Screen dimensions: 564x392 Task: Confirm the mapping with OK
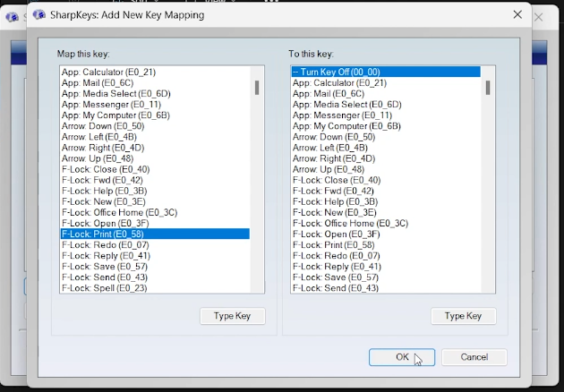[402, 356]
